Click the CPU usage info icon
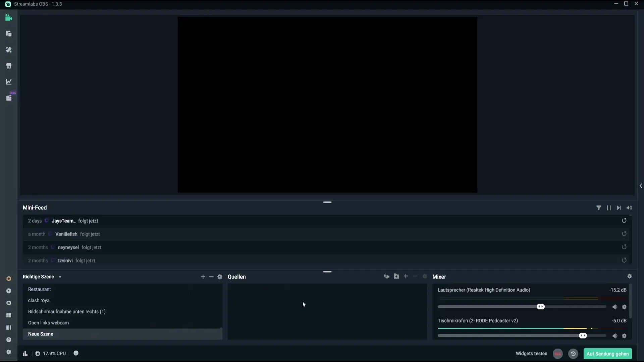Viewport: 644px width, 362px height. pos(75,353)
